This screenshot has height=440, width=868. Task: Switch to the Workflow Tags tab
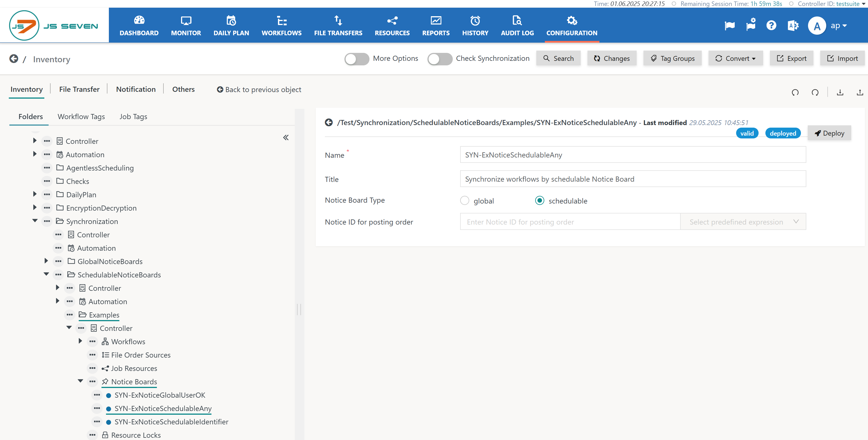(x=81, y=117)
